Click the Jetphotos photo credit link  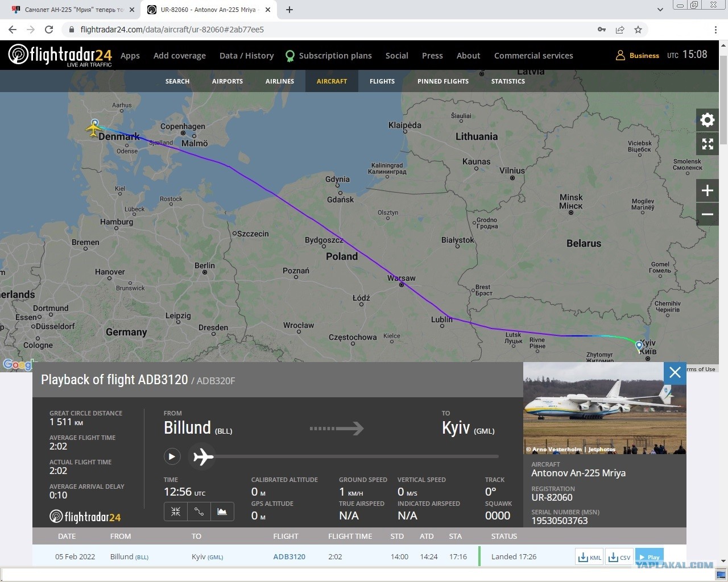click(x=571, y=449)
